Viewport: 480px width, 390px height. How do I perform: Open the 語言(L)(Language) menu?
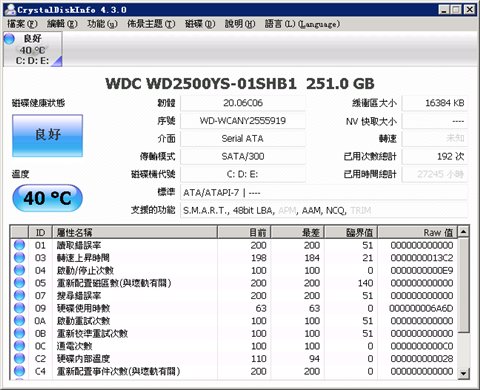point(302,24)
